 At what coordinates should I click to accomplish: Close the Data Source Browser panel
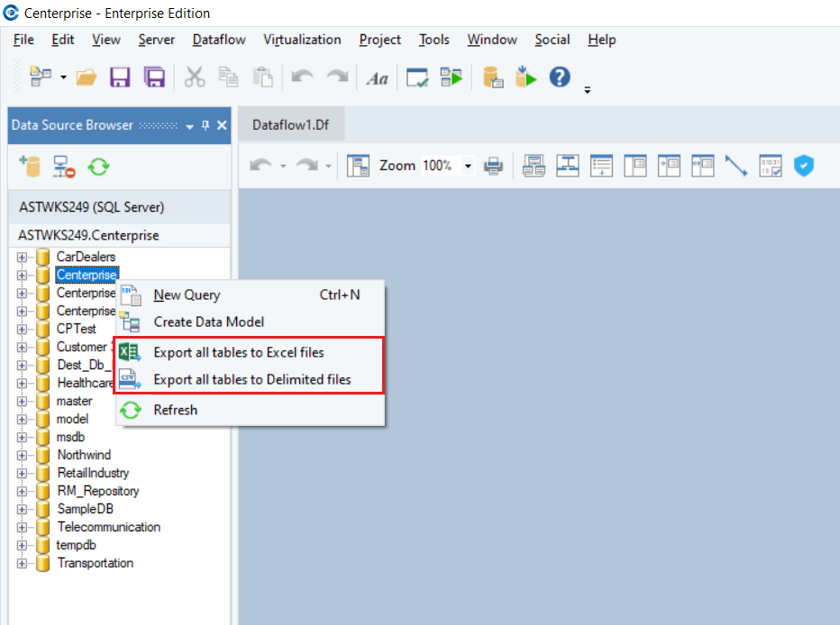coord(222,126)
